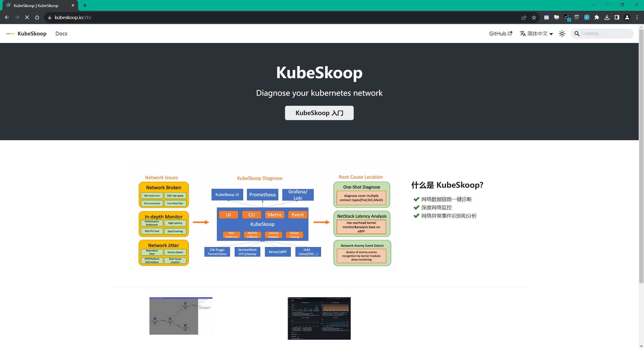644x348 pixels.
Task: Go forward in browser history
Action: point(17,17)
